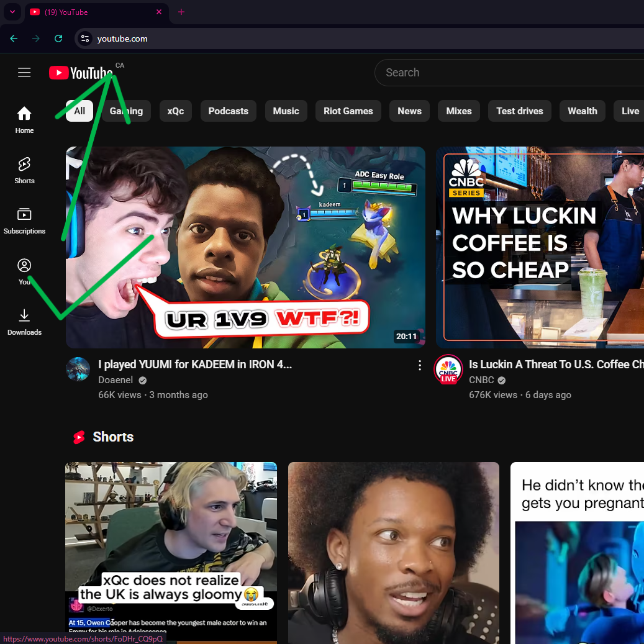This screenshot has height=644, width=644.
Task: Filter videos by Riot Games chip
Action: pos(348,111)
